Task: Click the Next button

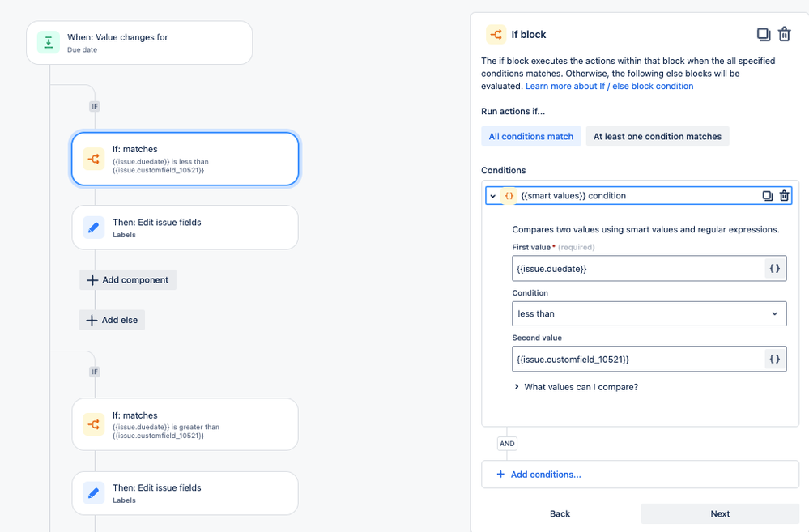Action: click(720, 513)
